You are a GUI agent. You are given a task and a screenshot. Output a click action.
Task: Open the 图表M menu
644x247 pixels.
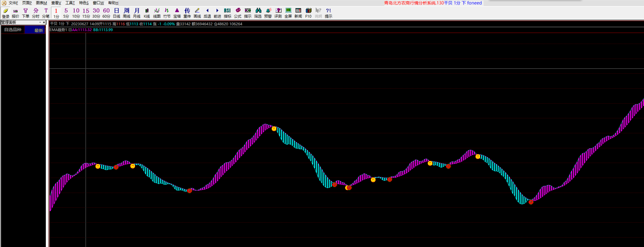point(41,3)
